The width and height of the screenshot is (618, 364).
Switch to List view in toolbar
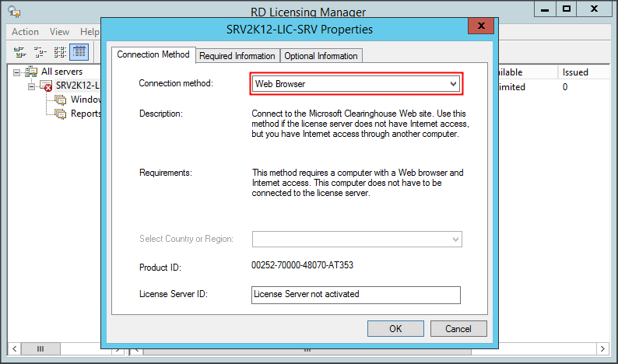click(x=58, y=52)
